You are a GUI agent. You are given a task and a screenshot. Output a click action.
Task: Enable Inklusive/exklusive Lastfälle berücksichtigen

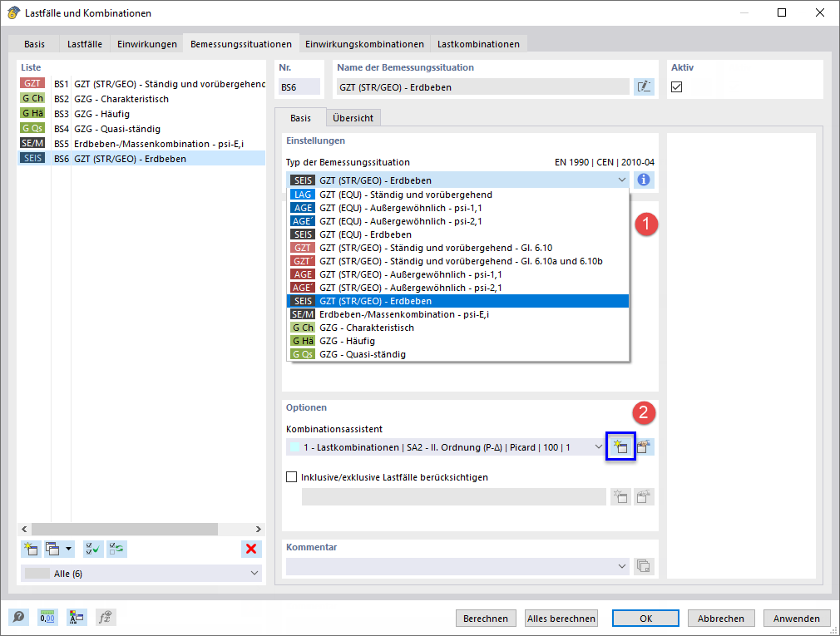pyautogui.click(x=291, y=476)
